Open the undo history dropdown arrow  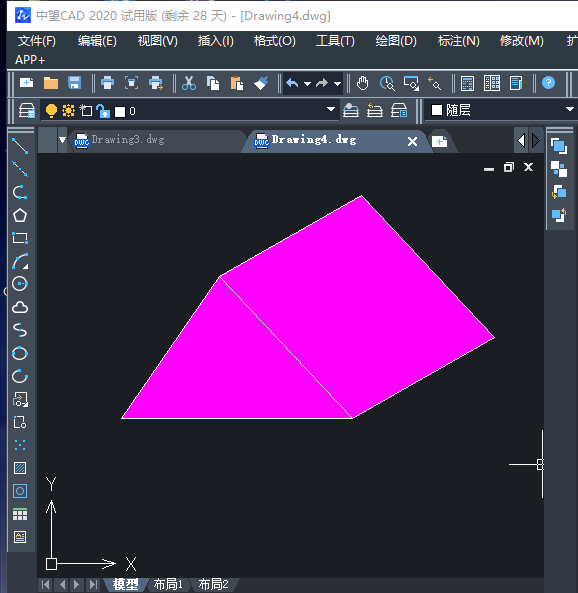pyautogui.click(x=308, y=83)
